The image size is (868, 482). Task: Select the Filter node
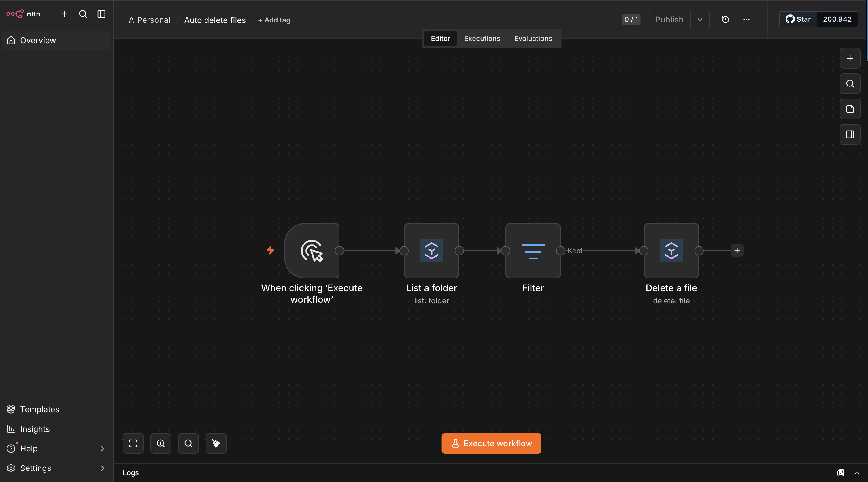533,251
